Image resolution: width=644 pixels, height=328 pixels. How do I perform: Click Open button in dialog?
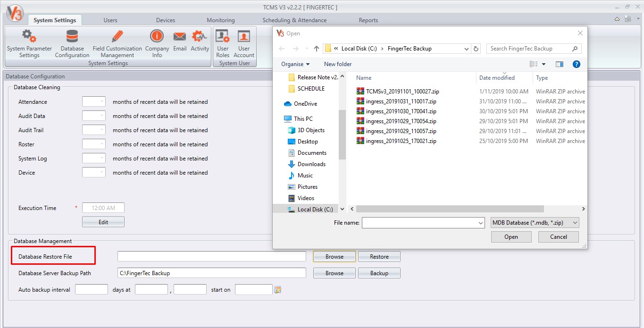click(x=511, y=237)
